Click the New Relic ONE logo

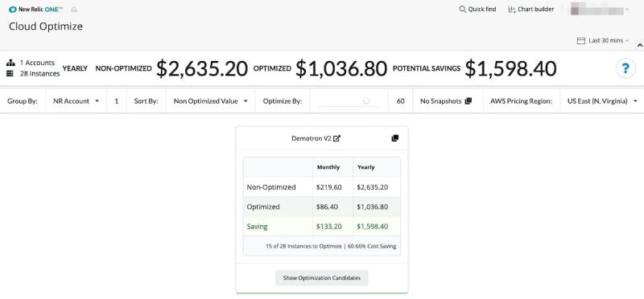click(35, 10)
